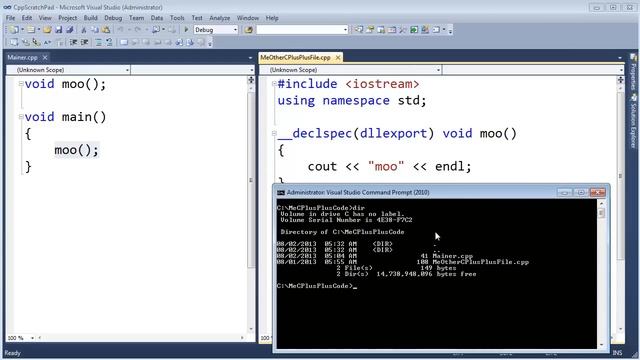The image size is (640, 360).
Task: Click the New Project toolbar icon
Action: coord(13,30)
